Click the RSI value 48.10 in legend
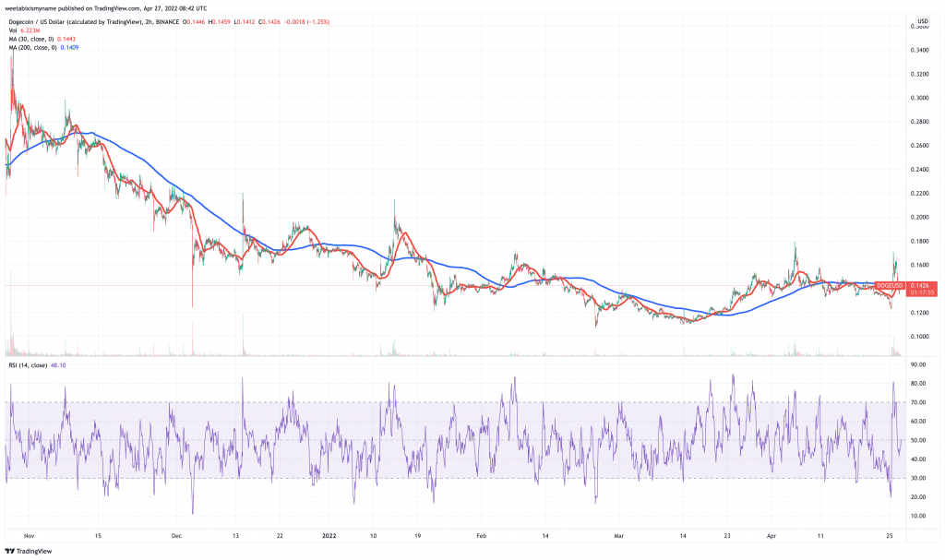The width and height of the screenshot is (945, 560). click(x=58, y=365)
